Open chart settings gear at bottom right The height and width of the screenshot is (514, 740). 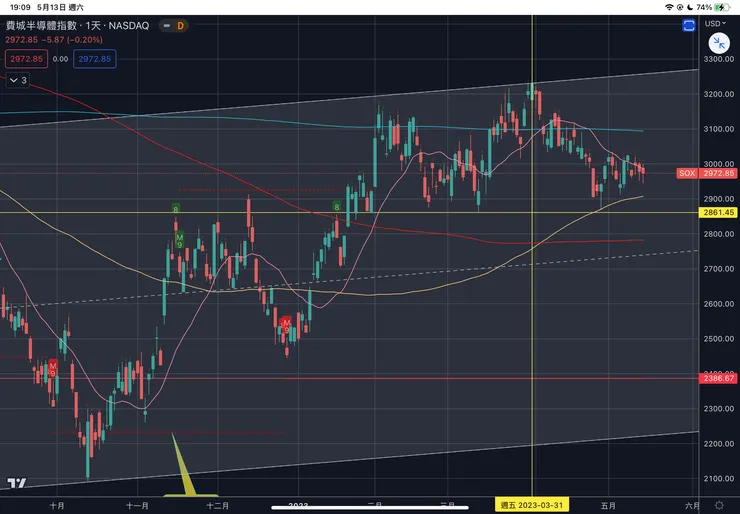pyautogui.click(x=719, y=506)
